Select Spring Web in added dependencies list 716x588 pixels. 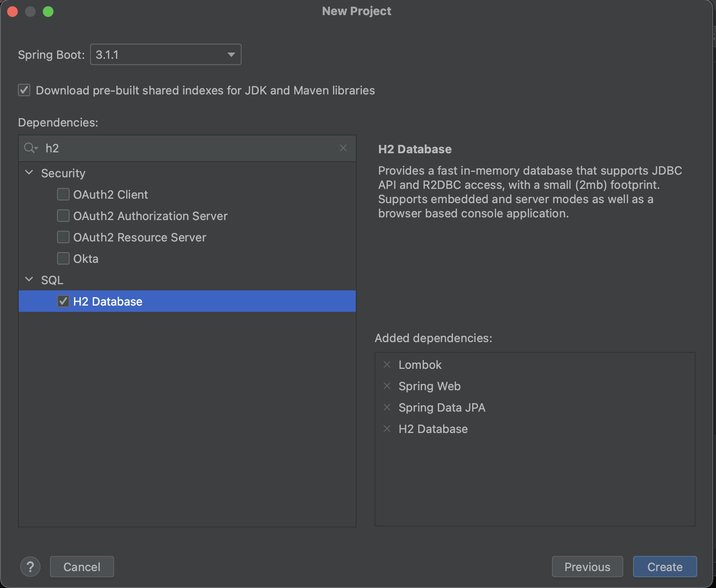click(430, 386)
